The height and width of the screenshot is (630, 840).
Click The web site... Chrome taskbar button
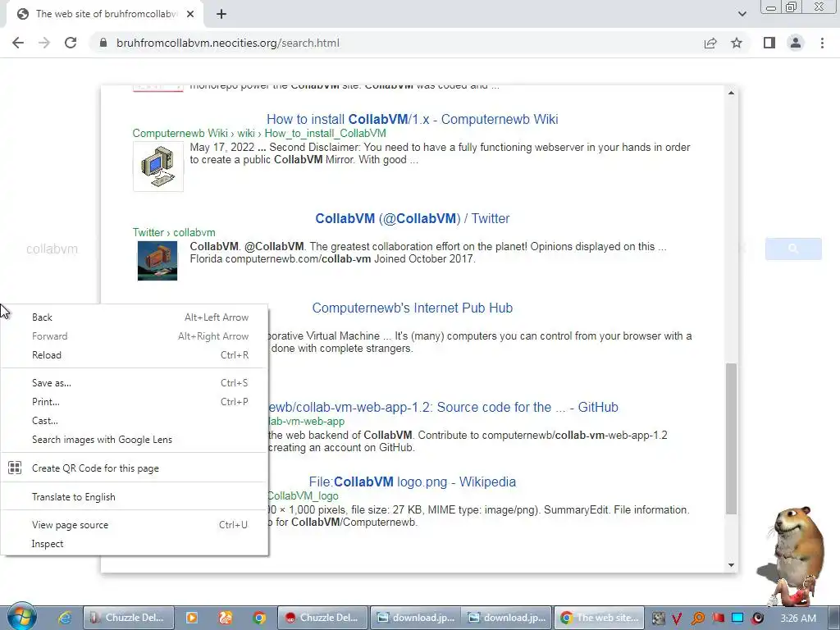[x=599, y=618]
